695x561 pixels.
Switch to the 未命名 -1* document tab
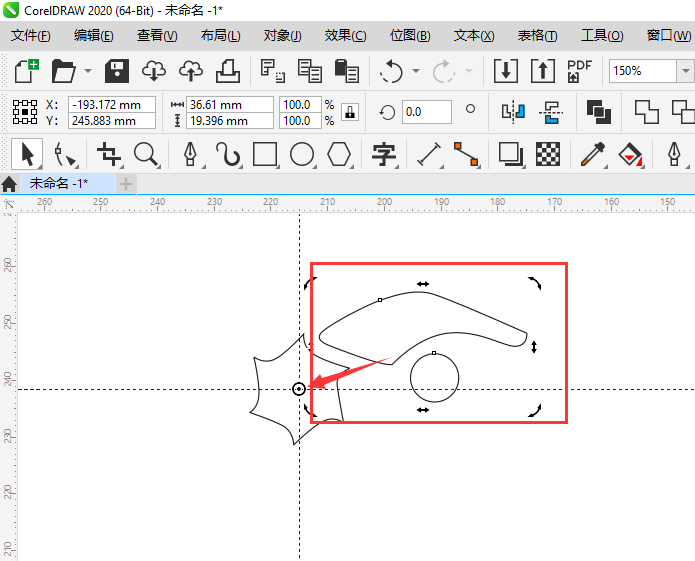58,184
